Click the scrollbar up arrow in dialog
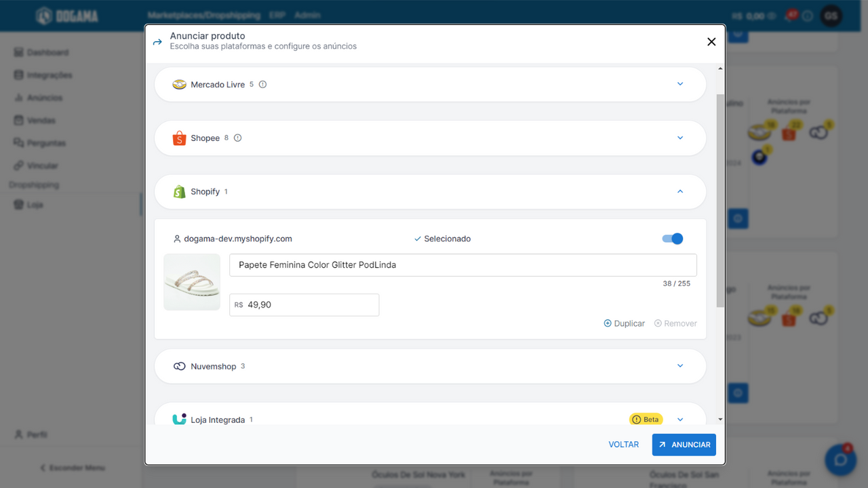 tap(720, 68)
